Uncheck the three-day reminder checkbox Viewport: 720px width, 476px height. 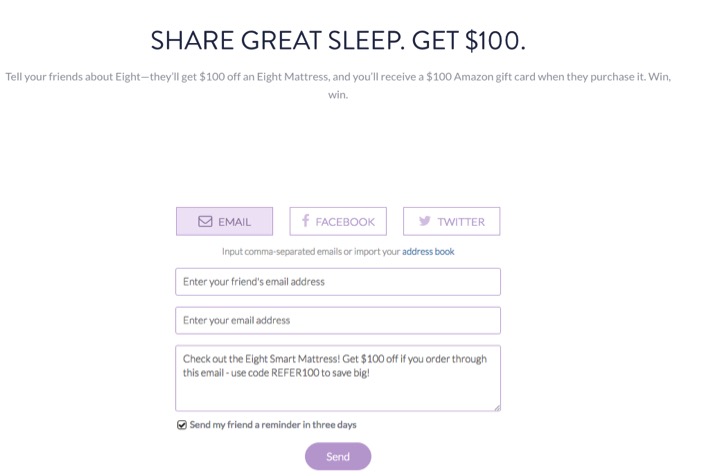tap(182, 425)
